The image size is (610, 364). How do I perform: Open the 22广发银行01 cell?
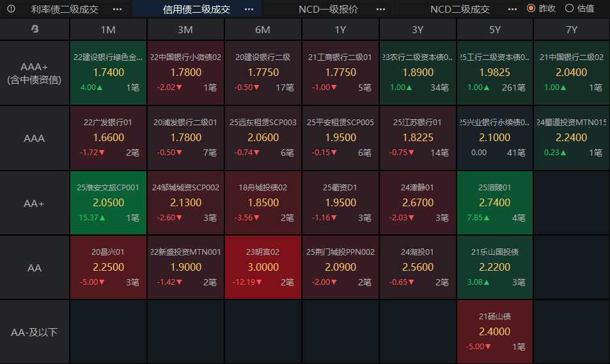108,138
